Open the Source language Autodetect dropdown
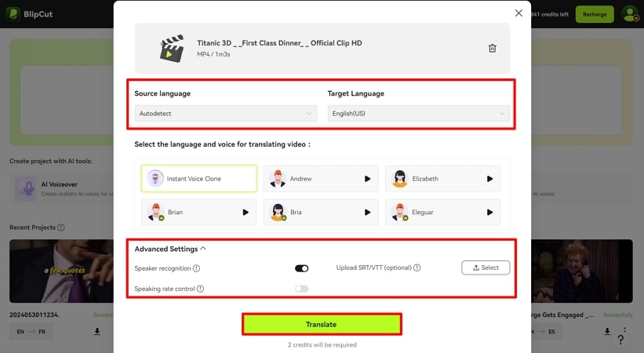Image resolution: width=644 pixels, height=353 pixels. coord(225,114)
